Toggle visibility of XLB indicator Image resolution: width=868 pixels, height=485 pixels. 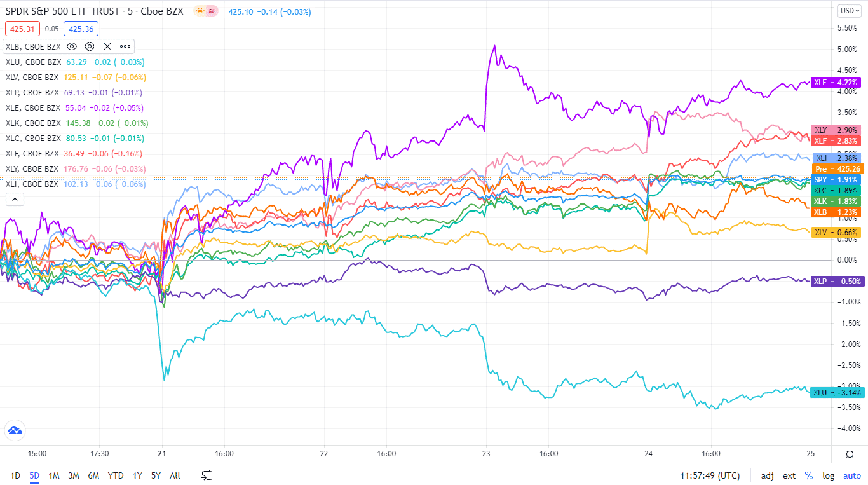point(72,46)
